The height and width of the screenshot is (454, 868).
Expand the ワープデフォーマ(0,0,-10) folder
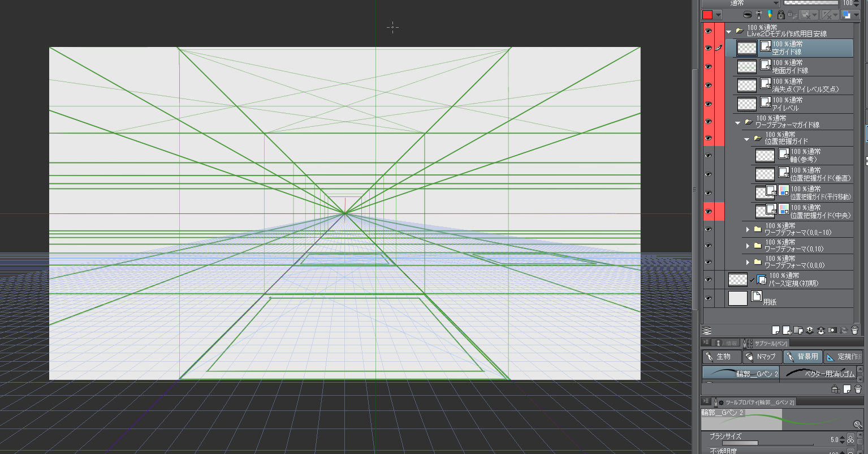748,229
